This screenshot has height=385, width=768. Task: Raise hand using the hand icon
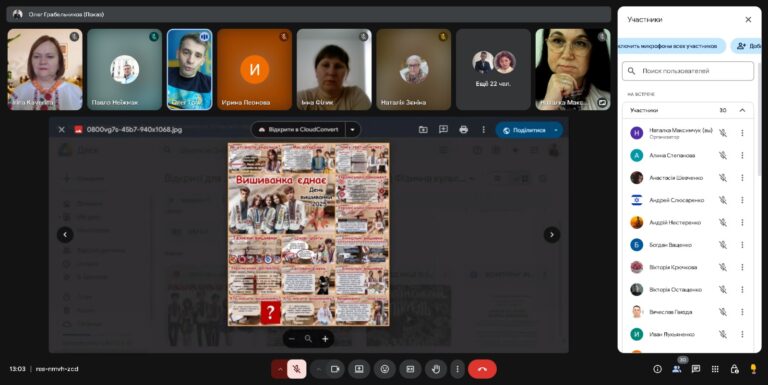[x=436, y=369]
